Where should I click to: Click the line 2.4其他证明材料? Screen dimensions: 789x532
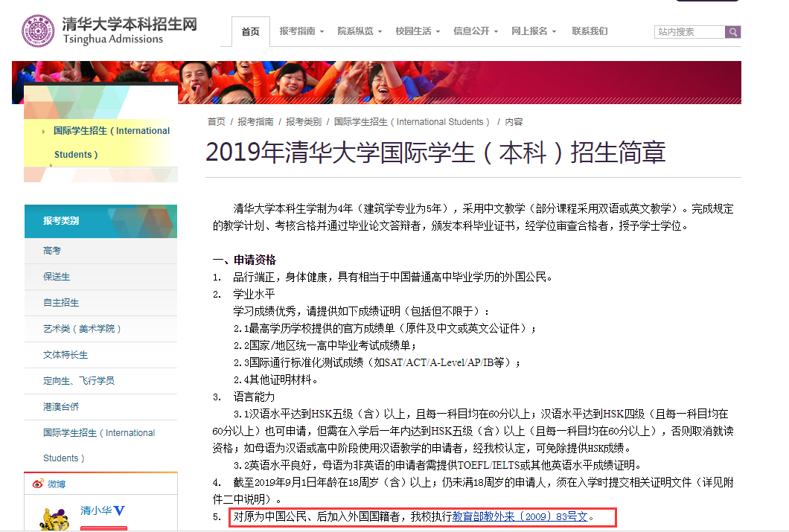click(275, 379)
